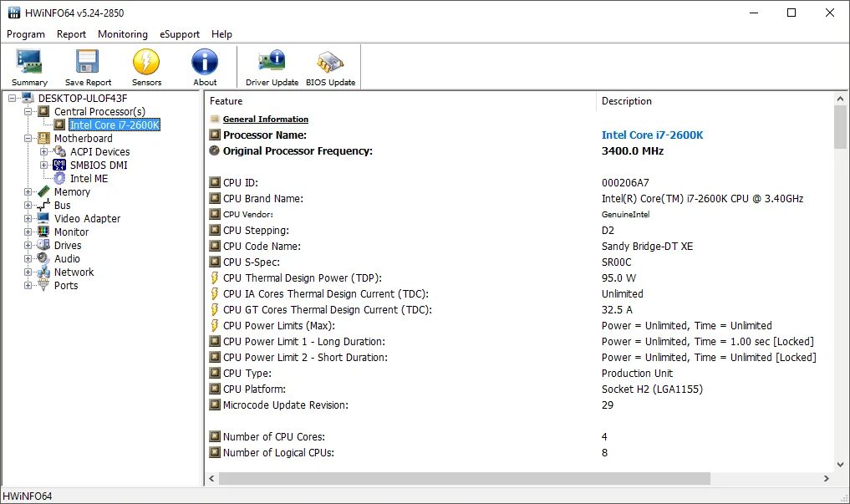Open the Monitoring menu
The image size is (850, 504).
click(x=123, y=34)
